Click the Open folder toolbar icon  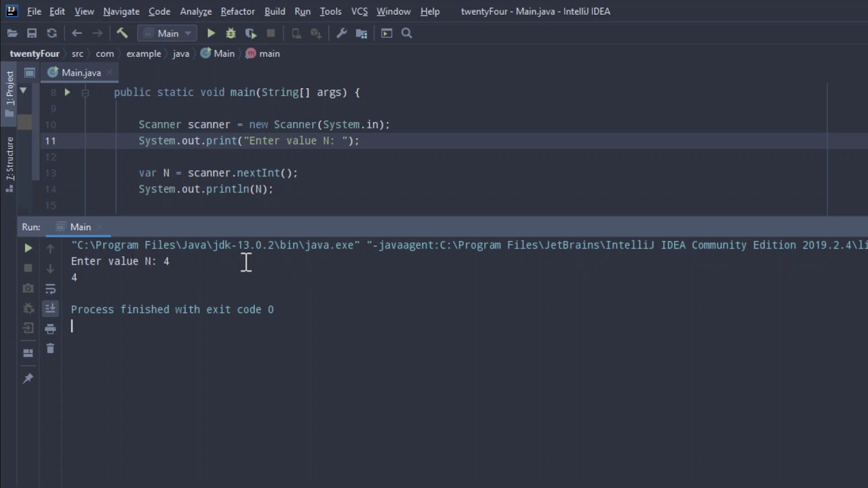point(12,33)
